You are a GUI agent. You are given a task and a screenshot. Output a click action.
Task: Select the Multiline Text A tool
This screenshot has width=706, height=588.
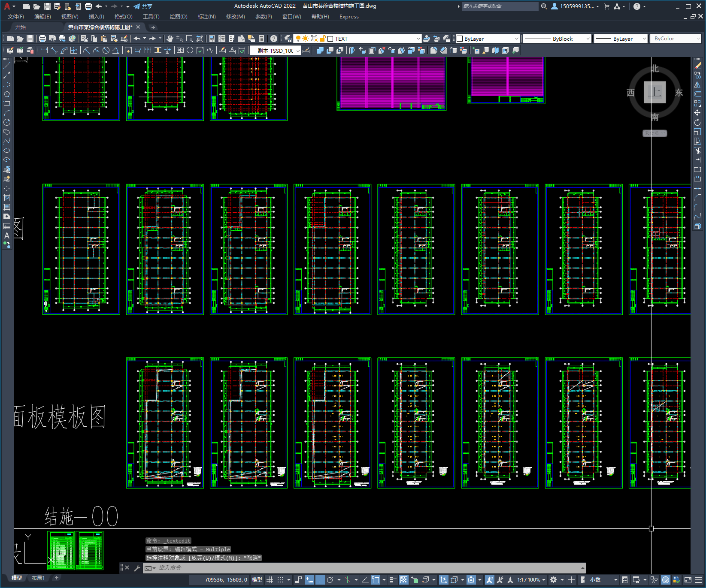coord(7,235)
